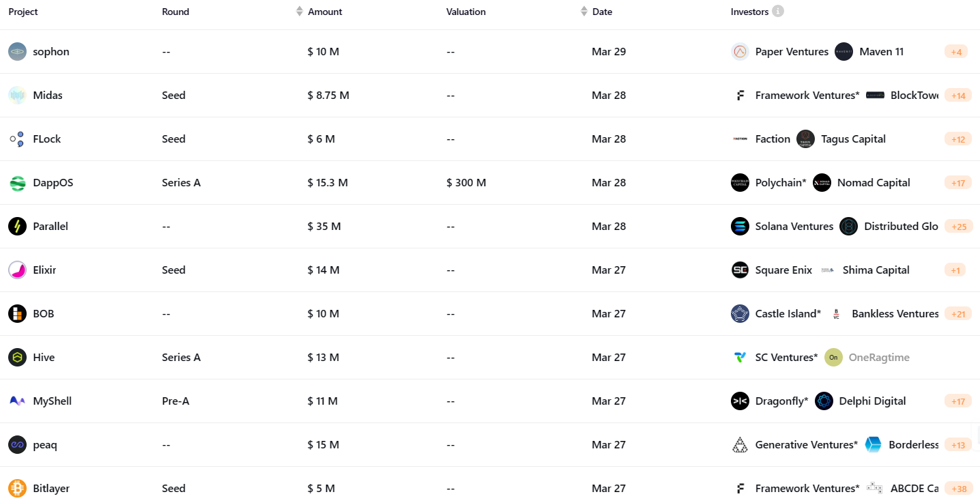The image size is (980, 503).
Task: Click the Valuation column header
Action: (466, 12)
